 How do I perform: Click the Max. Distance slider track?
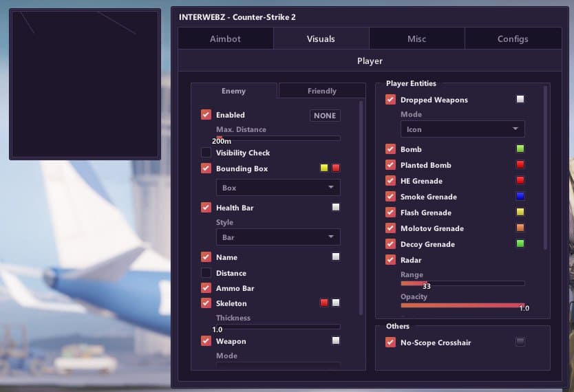click(x=277, y=138)
